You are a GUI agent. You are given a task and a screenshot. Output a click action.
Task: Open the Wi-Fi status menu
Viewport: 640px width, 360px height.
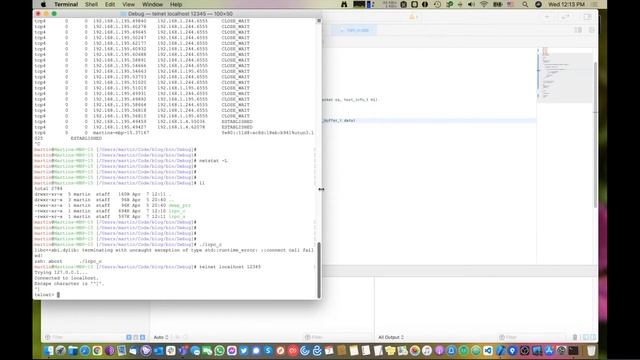[484, 4]
